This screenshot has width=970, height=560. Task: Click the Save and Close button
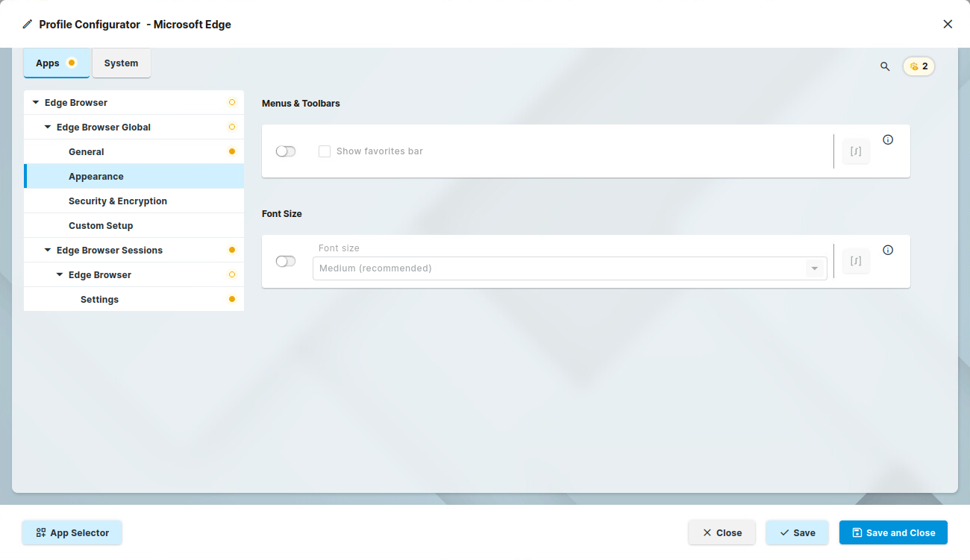[893, 532]
